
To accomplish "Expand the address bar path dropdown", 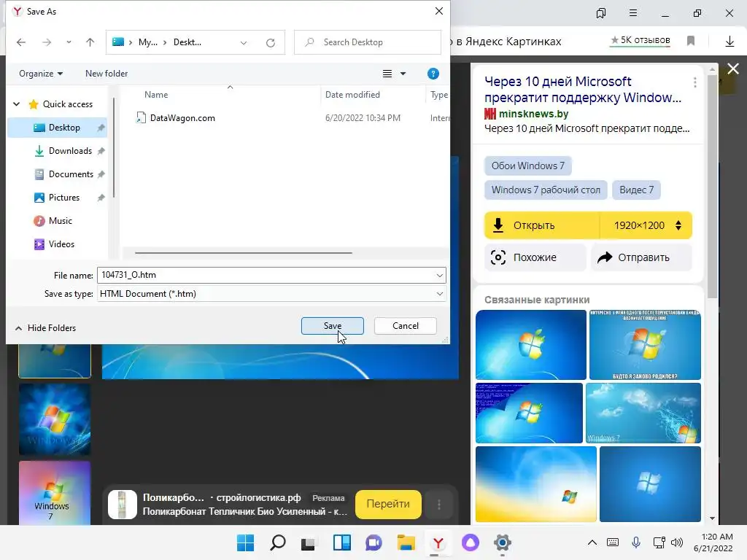I will pos(244,42).
